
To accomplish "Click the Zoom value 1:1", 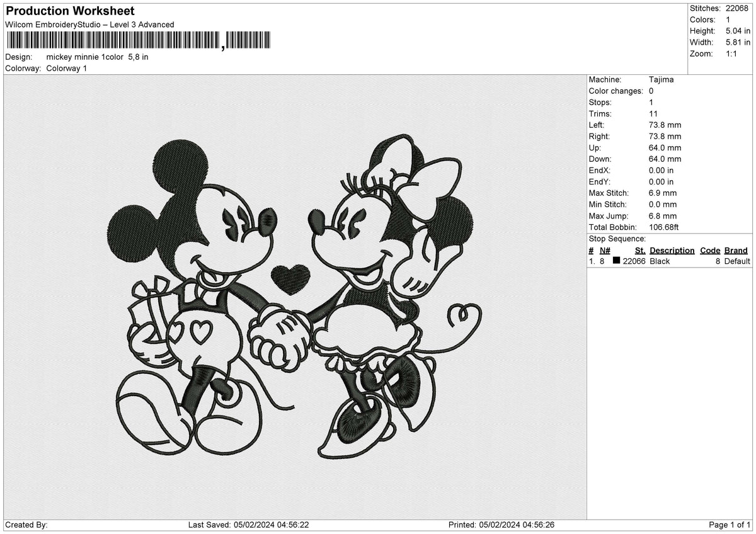I will pos(733,54).
